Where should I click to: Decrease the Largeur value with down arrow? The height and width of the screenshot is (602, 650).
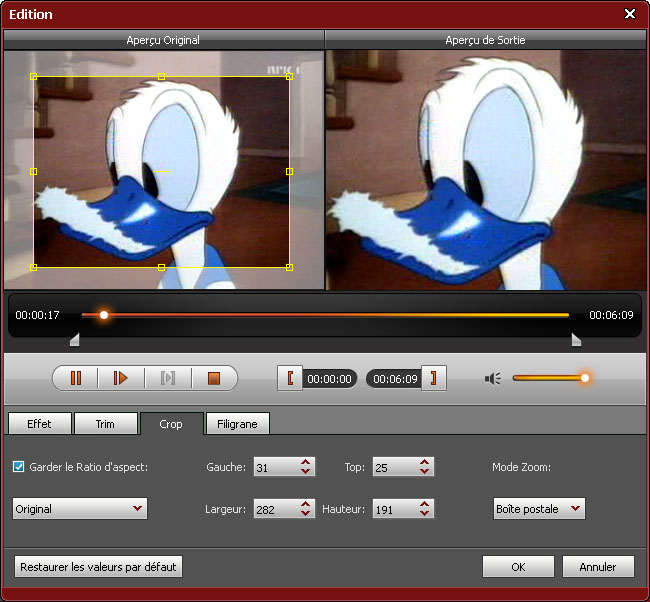click(x=306, y=513)
